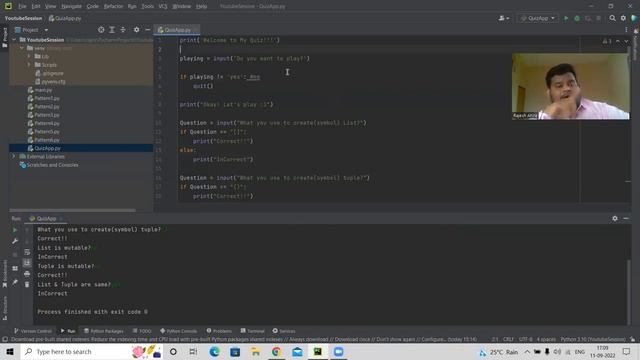Open Terminal tool window
Screen dimensions: 640x360
click(253, 331)
